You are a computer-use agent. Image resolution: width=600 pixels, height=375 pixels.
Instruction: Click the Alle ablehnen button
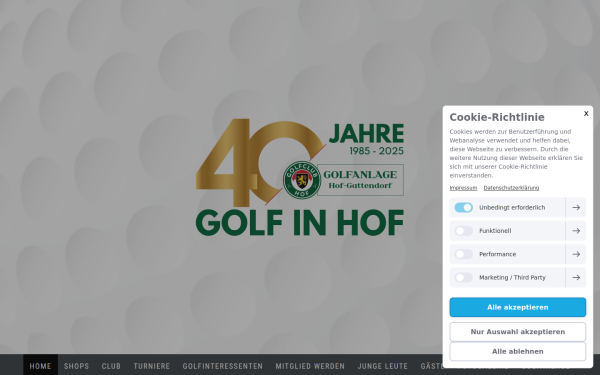(517, 351)
